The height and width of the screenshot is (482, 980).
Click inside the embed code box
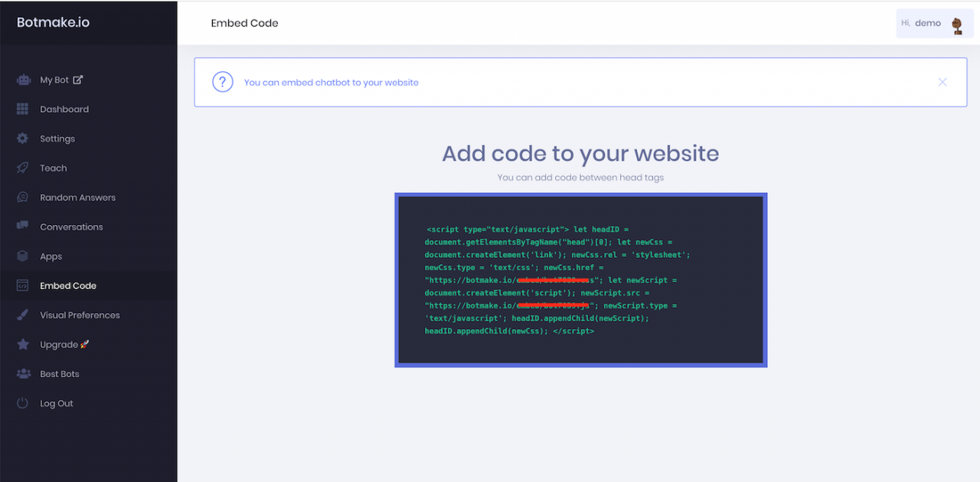pyautogui.click(x=581, y=280)
